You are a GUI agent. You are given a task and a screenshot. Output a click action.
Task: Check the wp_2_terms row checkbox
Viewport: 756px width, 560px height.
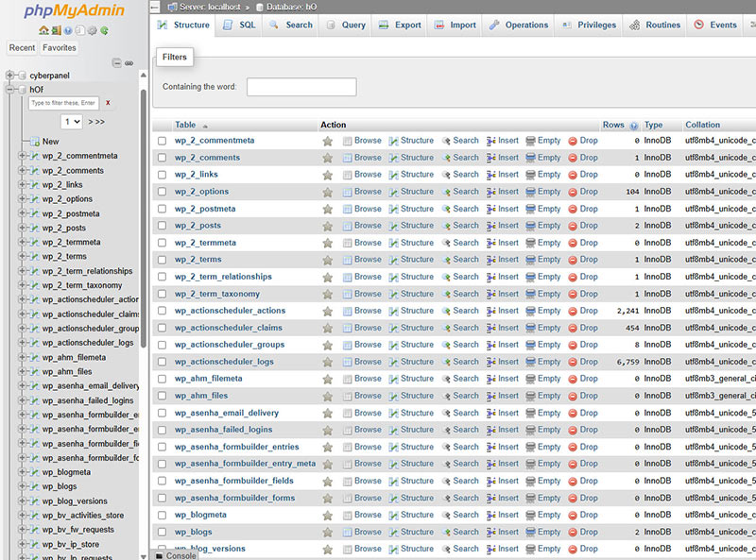pos(162,260)
